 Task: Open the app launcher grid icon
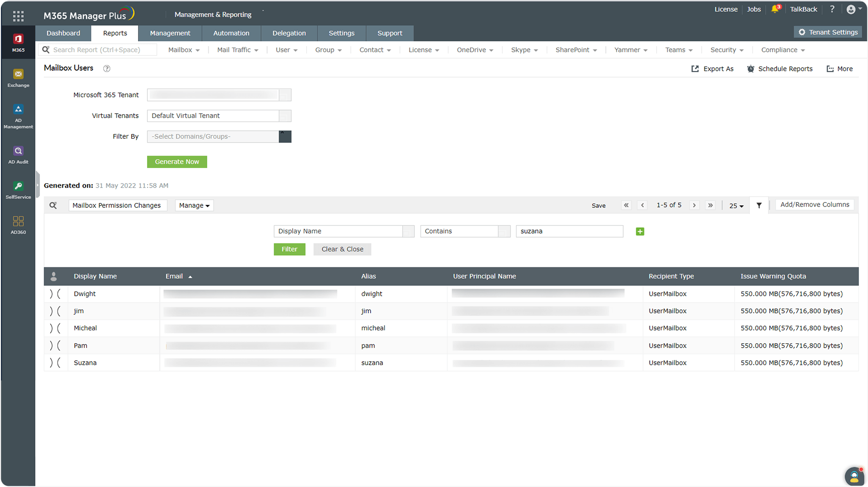[x=18, y=16]
